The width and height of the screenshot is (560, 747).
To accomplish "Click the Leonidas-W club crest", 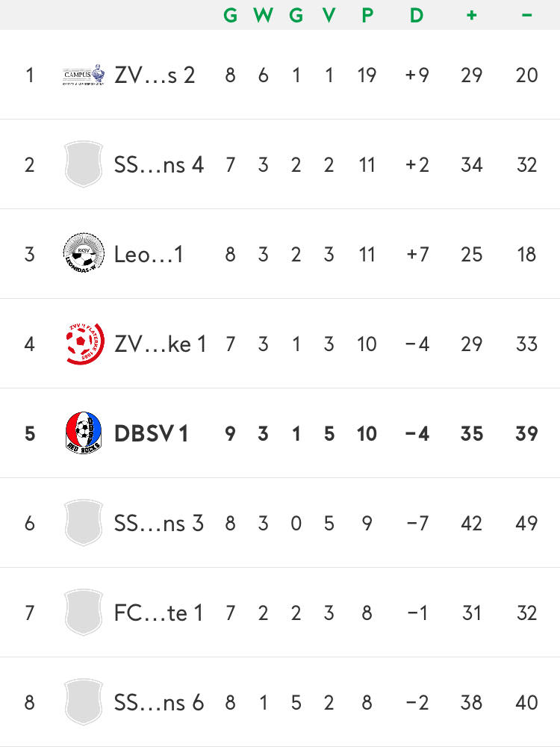I will [84, 254].
